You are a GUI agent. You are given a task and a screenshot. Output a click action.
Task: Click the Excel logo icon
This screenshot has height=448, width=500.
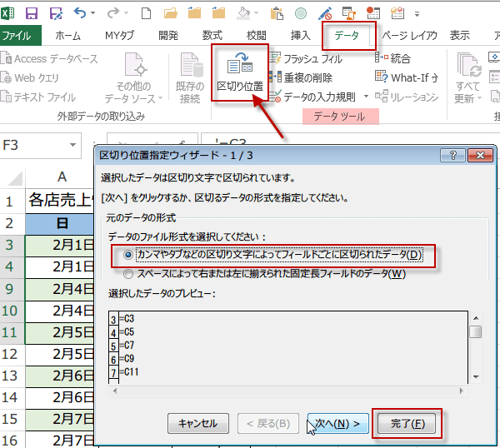tap(7, 13)
